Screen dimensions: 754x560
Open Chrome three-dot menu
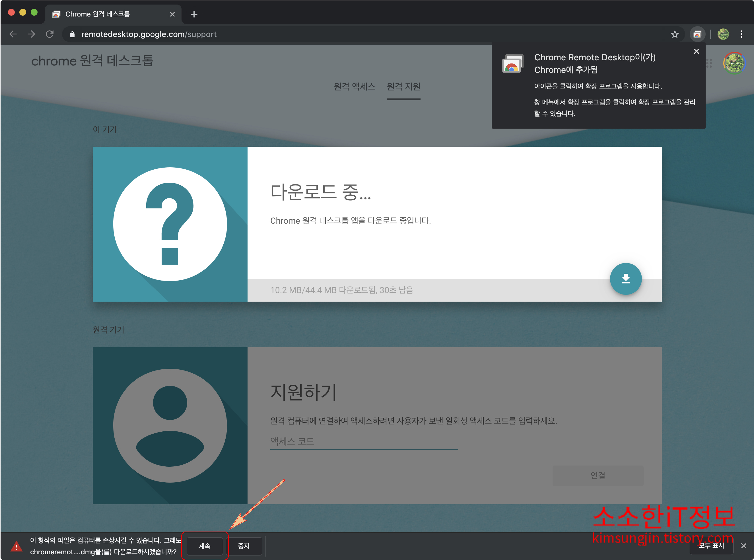(x=741, y=34)
